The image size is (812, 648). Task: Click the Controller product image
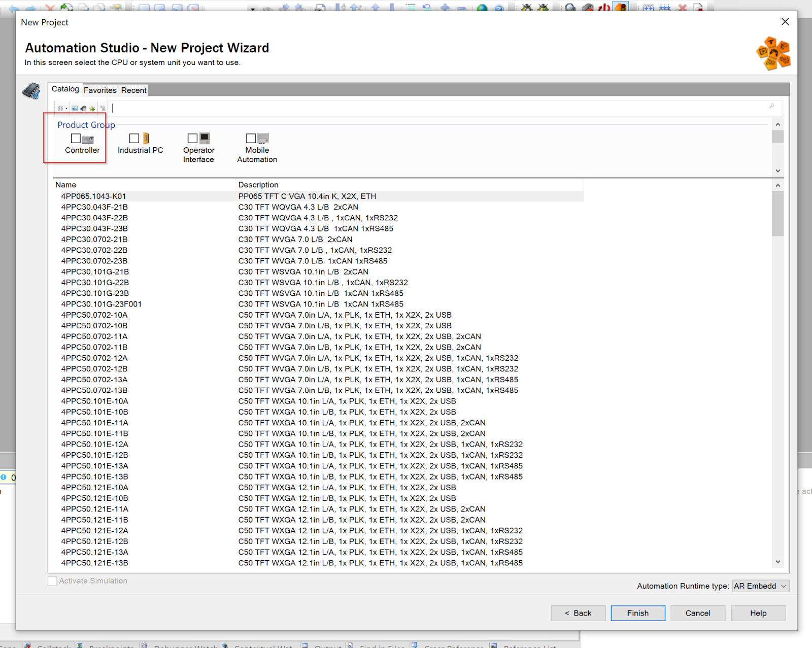click(x=88, y=139)
